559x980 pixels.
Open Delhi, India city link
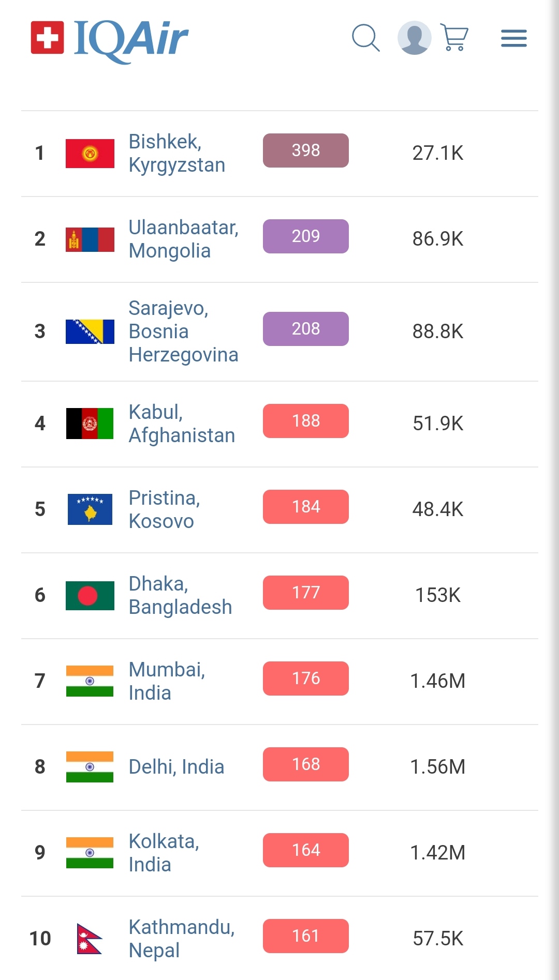tap(176, 767)
